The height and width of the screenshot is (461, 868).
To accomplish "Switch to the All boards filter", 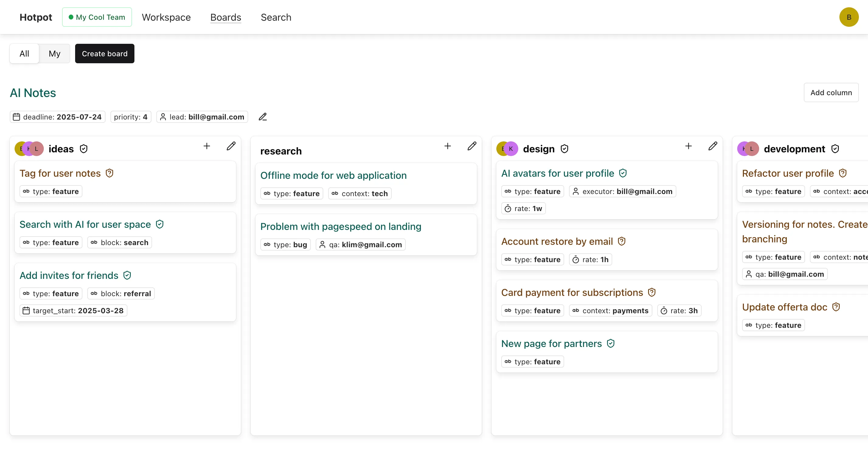I will (x=24, y=54).
